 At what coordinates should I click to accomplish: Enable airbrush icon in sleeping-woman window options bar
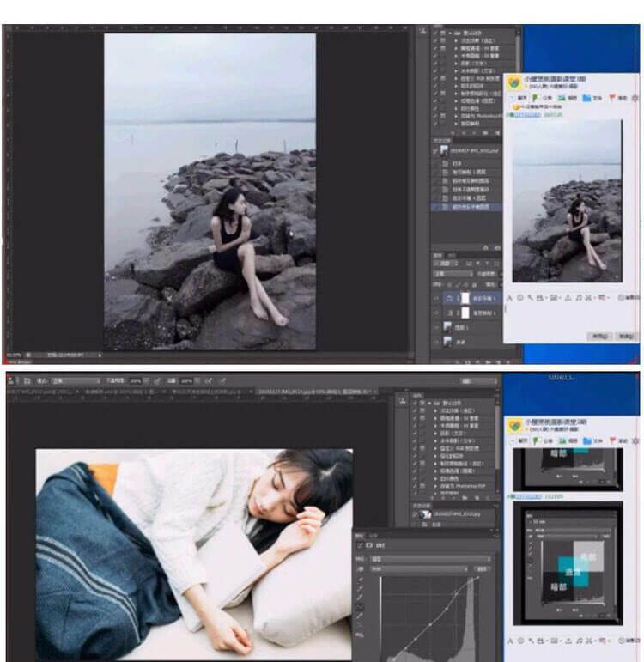pyautogui.click(x=208, y=381)
